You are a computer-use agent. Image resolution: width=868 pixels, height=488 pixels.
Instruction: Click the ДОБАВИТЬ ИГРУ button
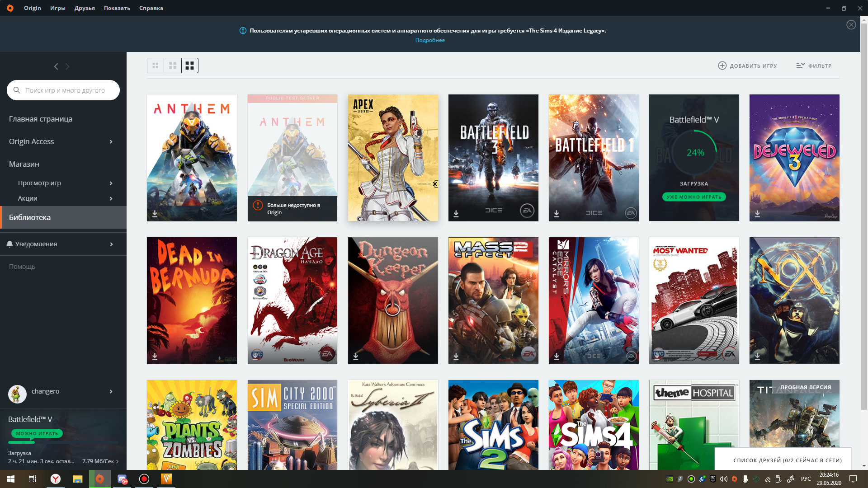point(747,66)
